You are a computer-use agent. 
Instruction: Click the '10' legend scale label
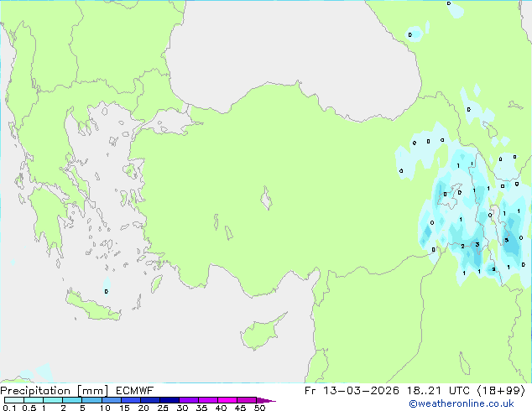(105, 408)
